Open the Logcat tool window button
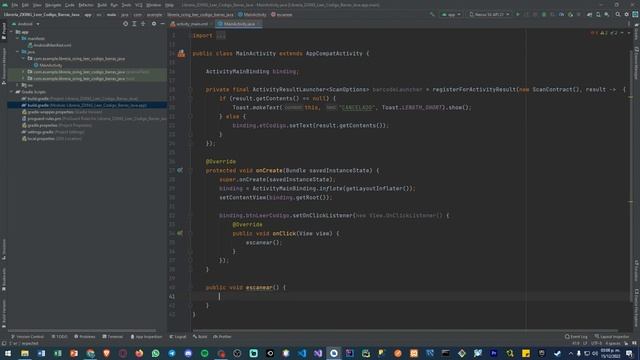This screenshot has height=360, width=640. click(178, 337)
